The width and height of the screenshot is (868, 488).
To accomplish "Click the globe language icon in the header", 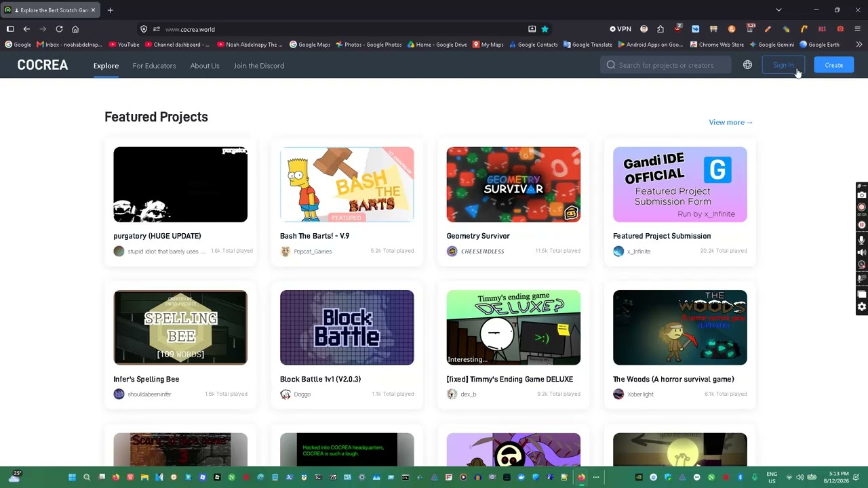I will tap(747, 65).
